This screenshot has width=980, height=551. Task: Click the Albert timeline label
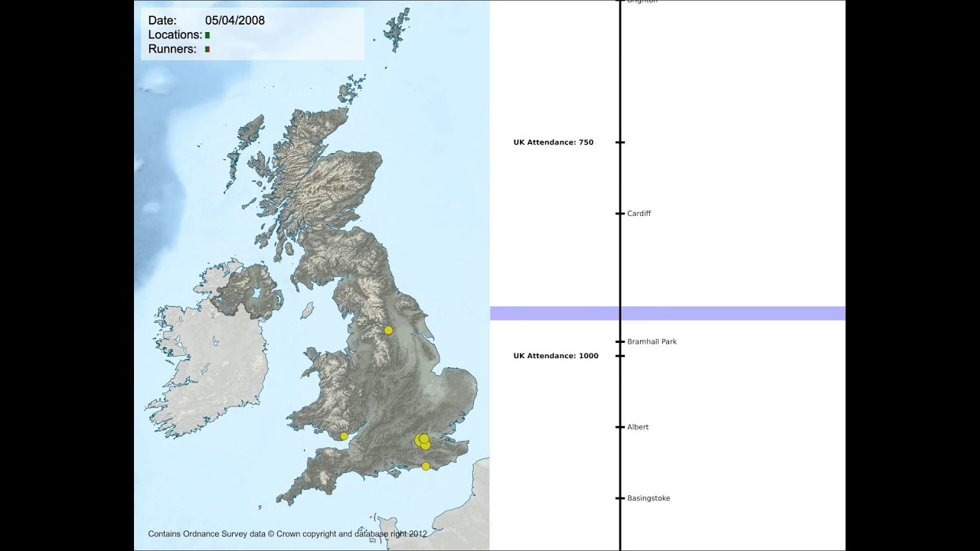[638, 427]
